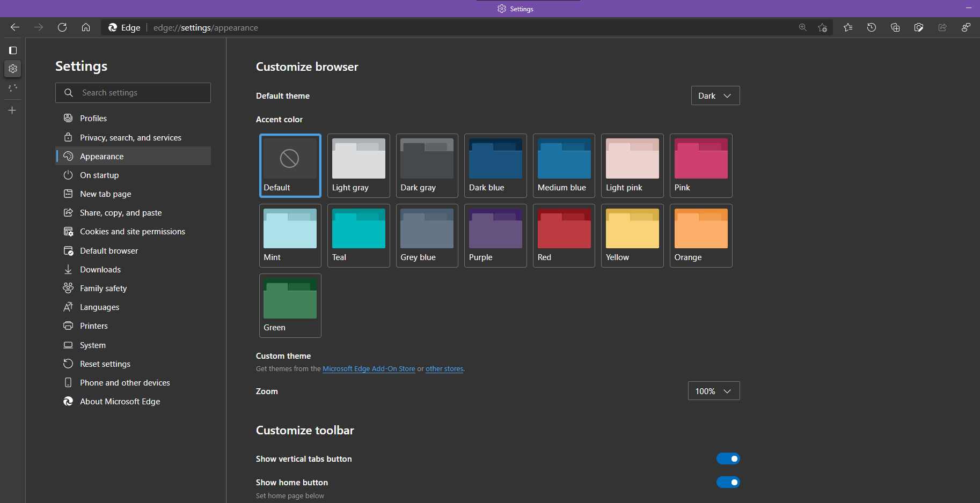Add current page to favorites
Image resolution: width=980 pixels, height=503 pixels.
(822, 27)
